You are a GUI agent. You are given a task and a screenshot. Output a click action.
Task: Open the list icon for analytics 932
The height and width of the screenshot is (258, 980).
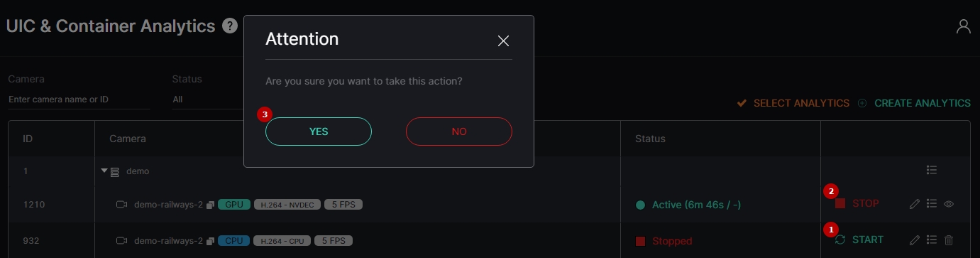[x=932, y=240]
